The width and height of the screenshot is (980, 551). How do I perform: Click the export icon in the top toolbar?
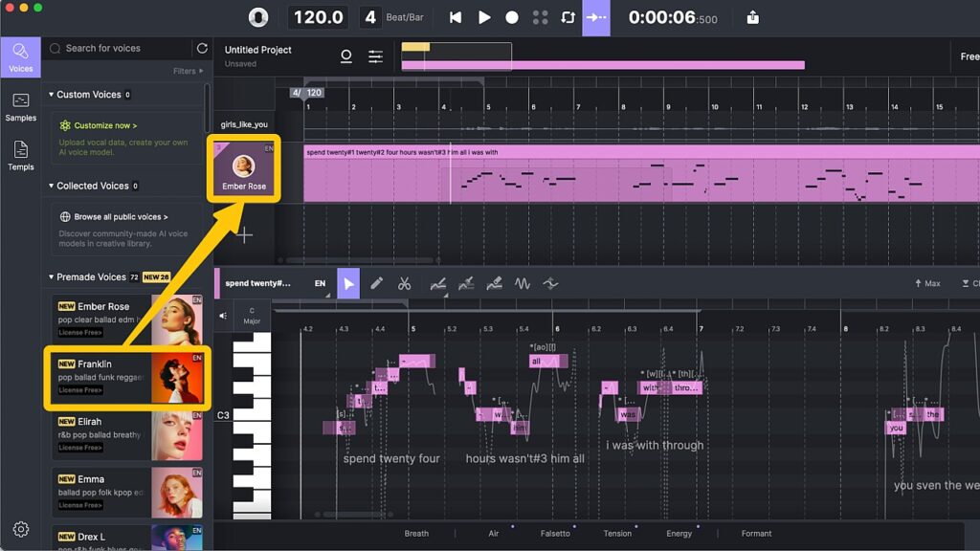click(x=752, y=16)
